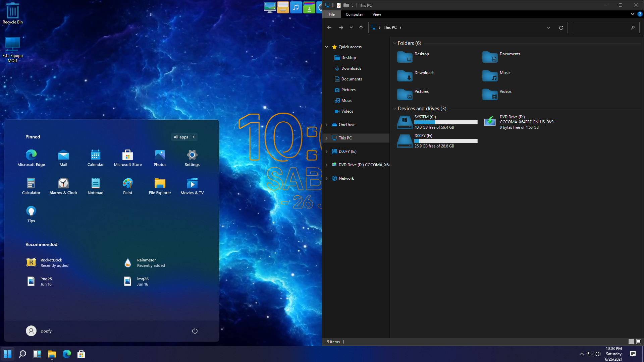The height and width of the screenshot is (362, 644).
Task: Open the File menu
Action: [x=332, y=14]
